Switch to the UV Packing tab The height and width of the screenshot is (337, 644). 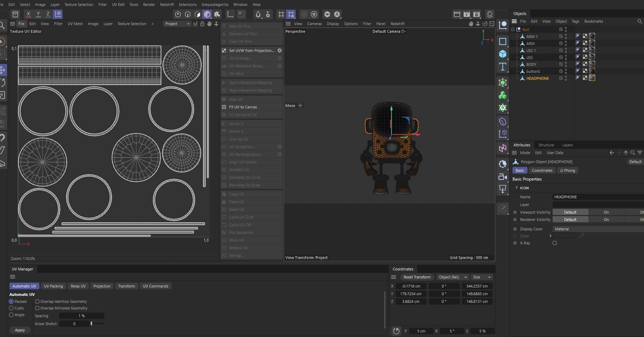[x=53, y=286]
